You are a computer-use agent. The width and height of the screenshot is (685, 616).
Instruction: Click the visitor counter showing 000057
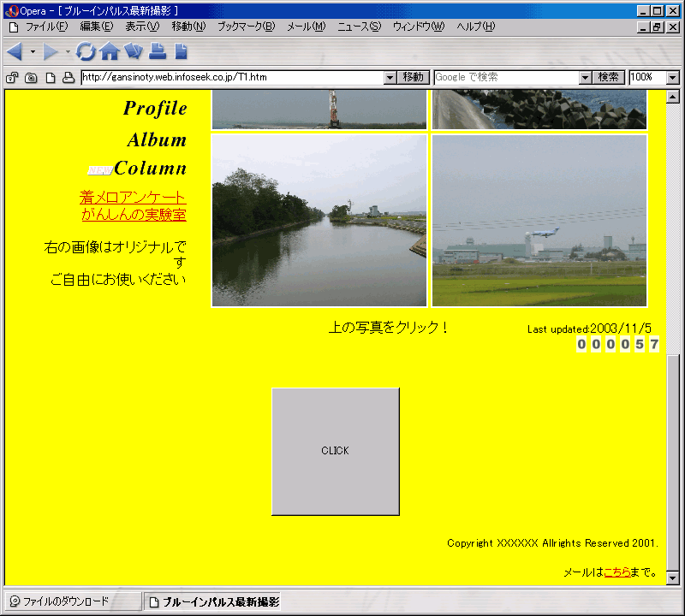coord(617,345)
